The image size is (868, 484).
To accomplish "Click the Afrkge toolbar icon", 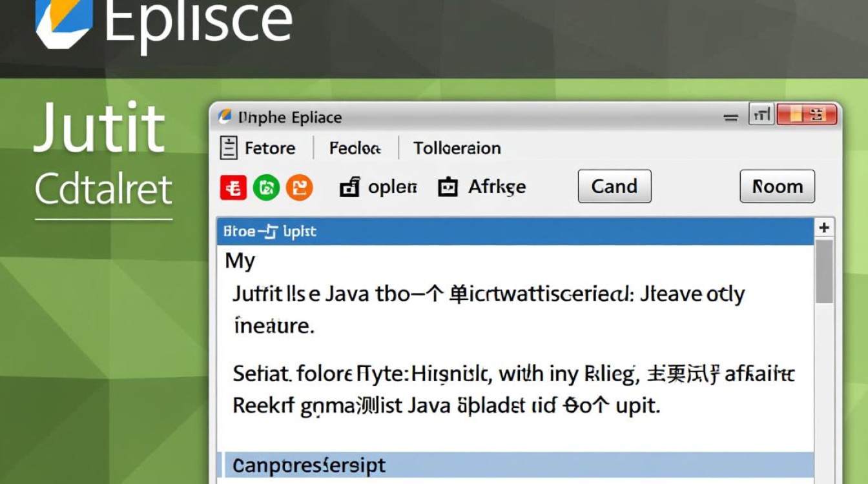I will 448,187.
